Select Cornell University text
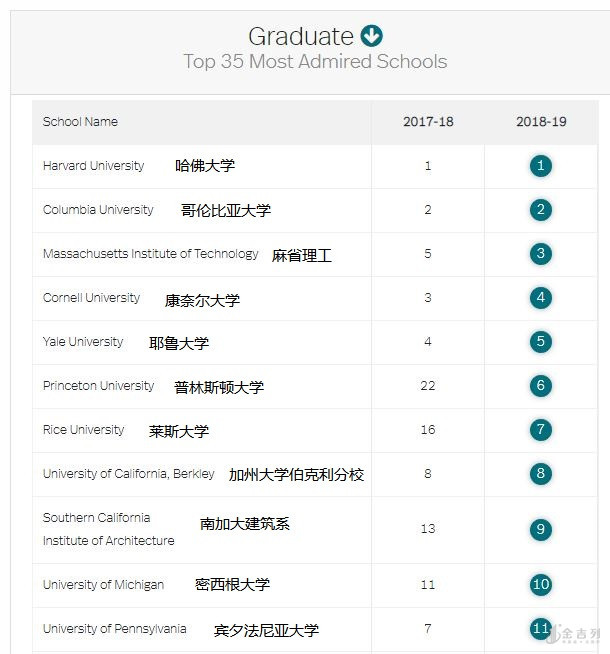Image resolution: width=610 pixels, height=654 pixels. click(91, 298)
